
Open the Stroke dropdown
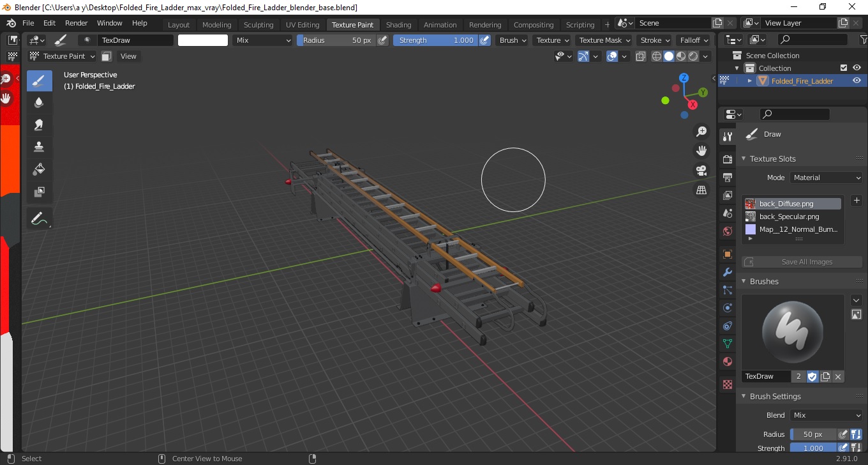click(655, 40)
